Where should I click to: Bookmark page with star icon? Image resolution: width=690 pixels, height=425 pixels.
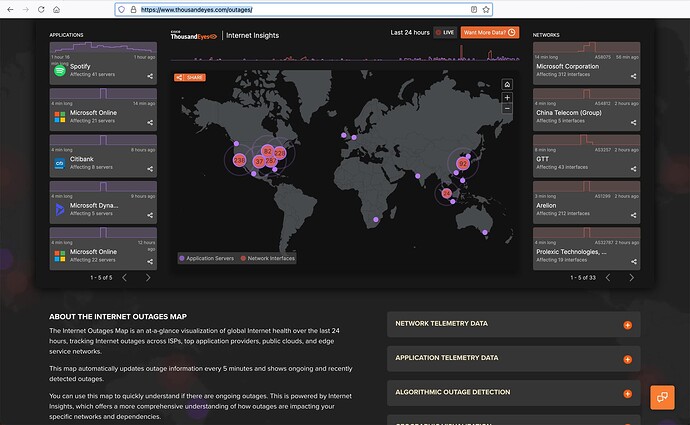tap(486, 9)
